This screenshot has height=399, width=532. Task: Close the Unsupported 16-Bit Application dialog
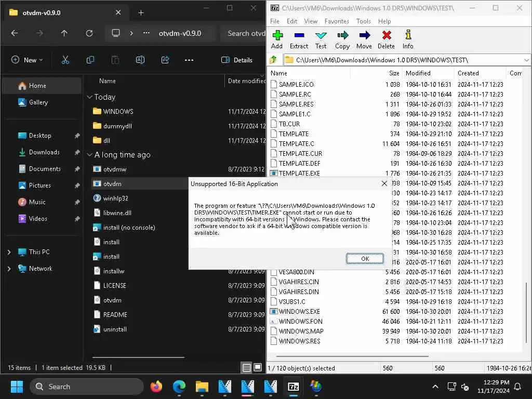384,183
